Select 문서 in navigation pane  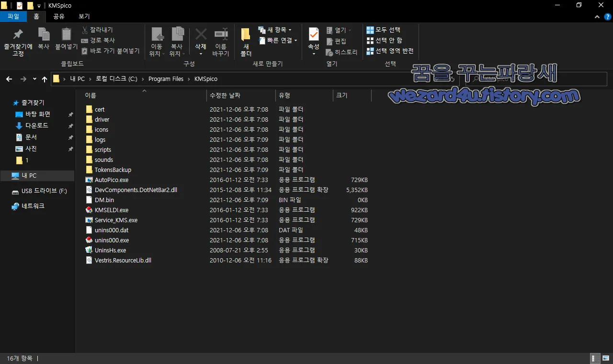pyautogui.click(x=31, y=137)
